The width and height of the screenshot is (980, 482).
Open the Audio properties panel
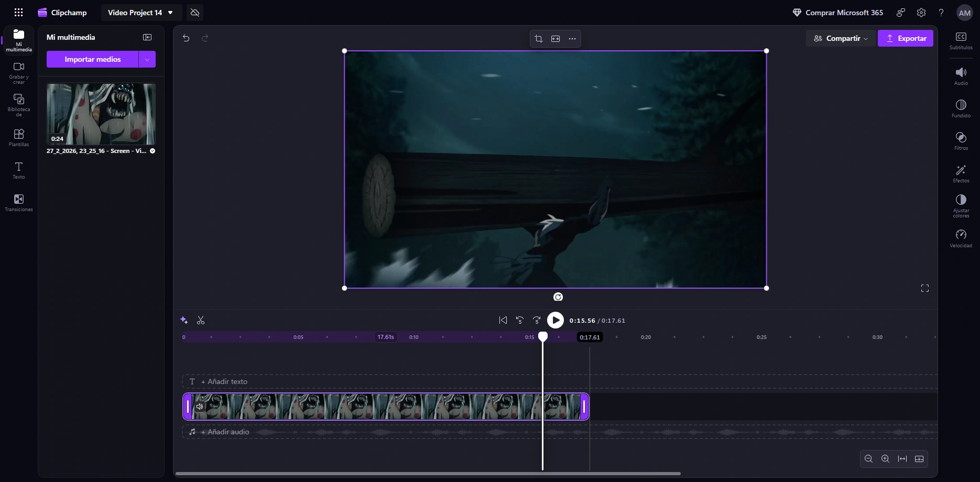(961, 76)
